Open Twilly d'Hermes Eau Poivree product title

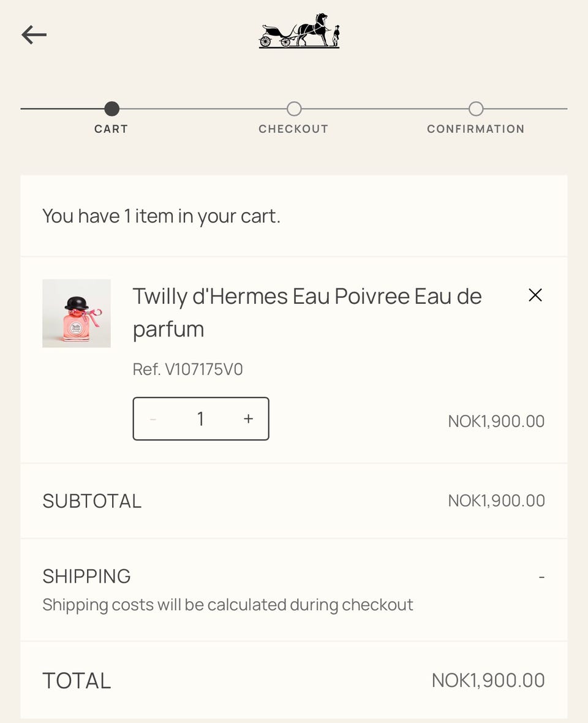click(x=307, y=312)
